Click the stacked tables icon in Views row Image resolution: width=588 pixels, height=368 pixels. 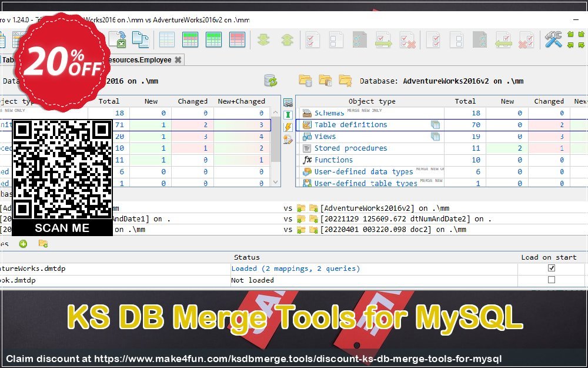tap(435, 137)
